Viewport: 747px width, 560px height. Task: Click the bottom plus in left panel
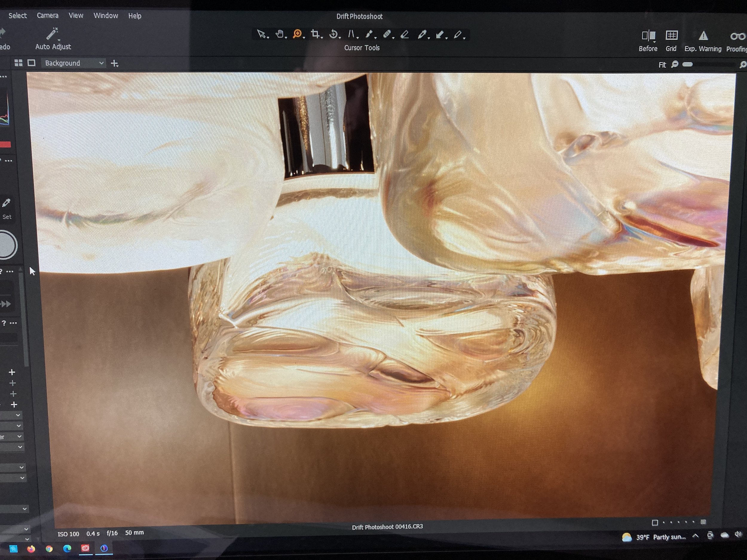14,404
